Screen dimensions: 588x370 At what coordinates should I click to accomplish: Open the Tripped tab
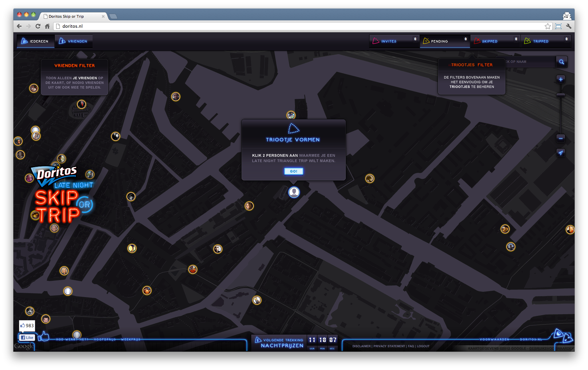click(x=546, y=41)
